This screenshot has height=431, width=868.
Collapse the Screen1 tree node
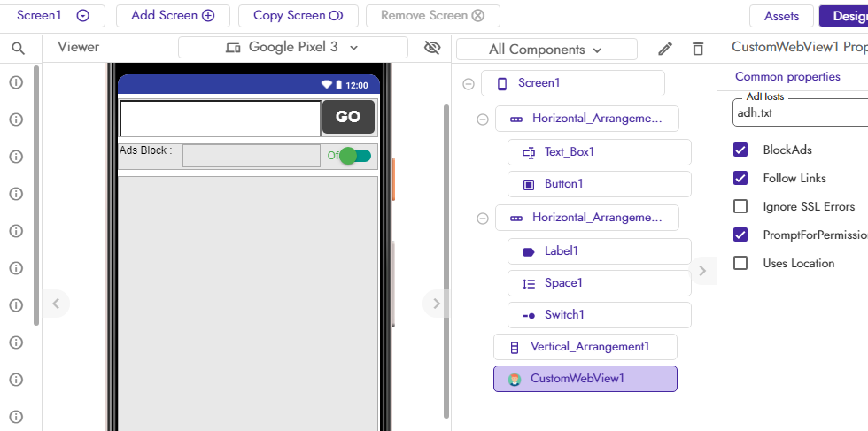click(469, 83)
